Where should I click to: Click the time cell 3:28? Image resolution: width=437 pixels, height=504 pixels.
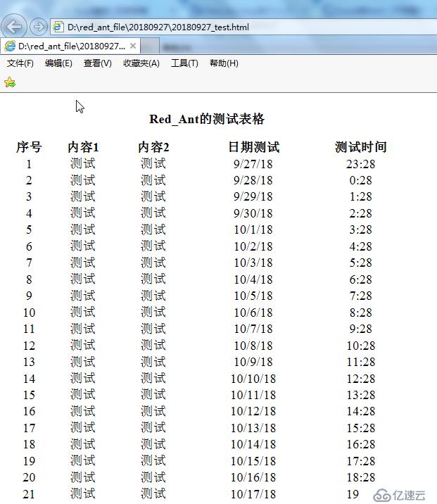360,229
